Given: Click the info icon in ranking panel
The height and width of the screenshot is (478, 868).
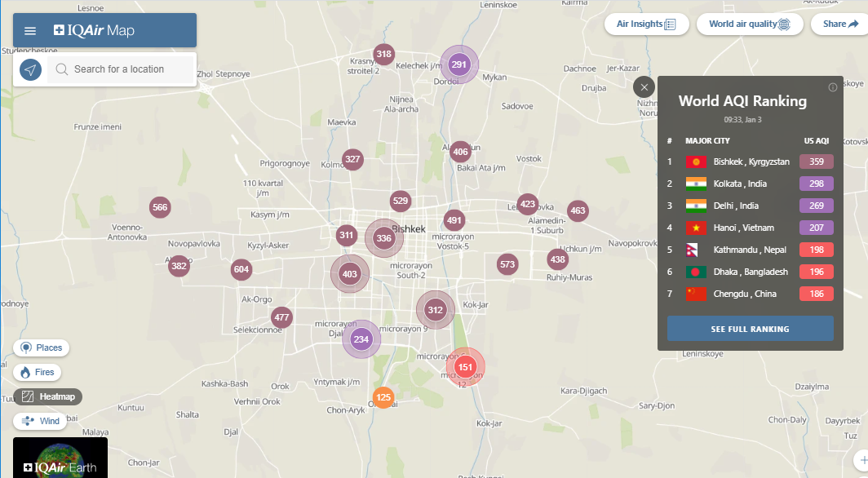Looking at the screenshot, I should click(833, 87).
